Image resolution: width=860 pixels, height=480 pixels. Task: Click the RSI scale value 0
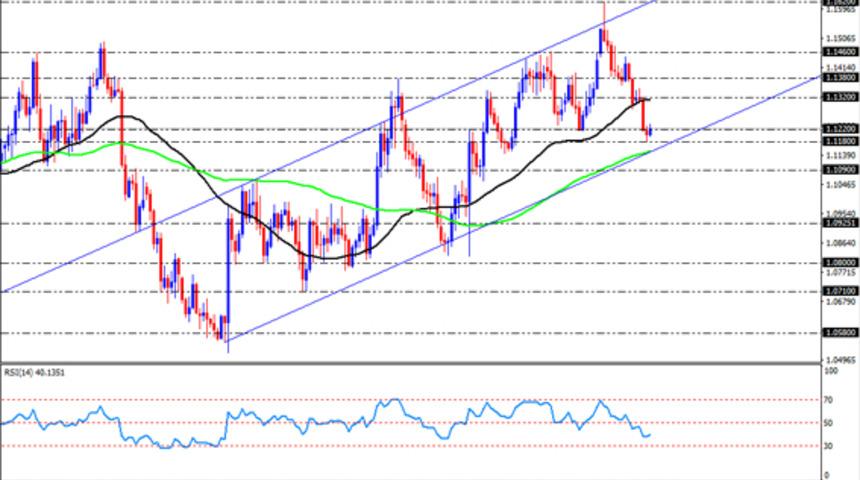click(x=827, y=475)
